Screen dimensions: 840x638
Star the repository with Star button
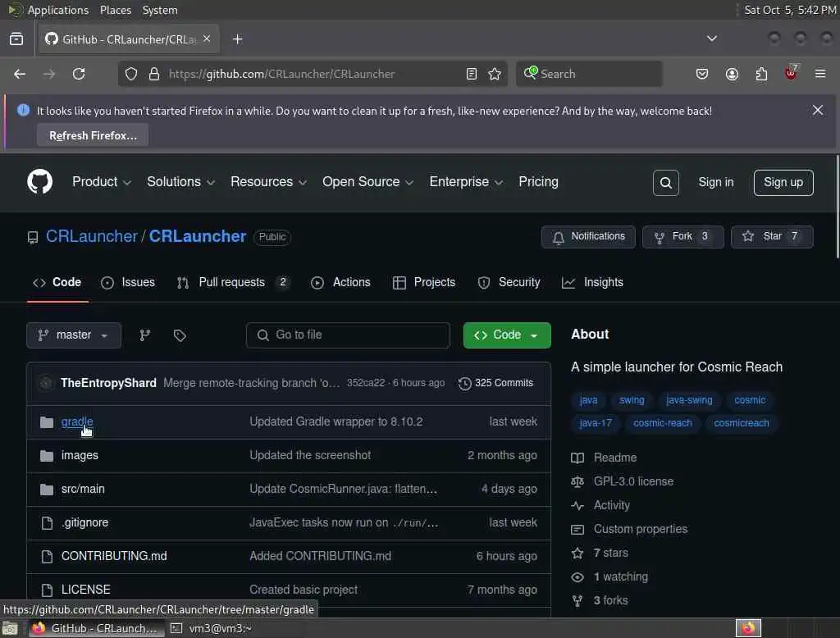click(772, 237)
